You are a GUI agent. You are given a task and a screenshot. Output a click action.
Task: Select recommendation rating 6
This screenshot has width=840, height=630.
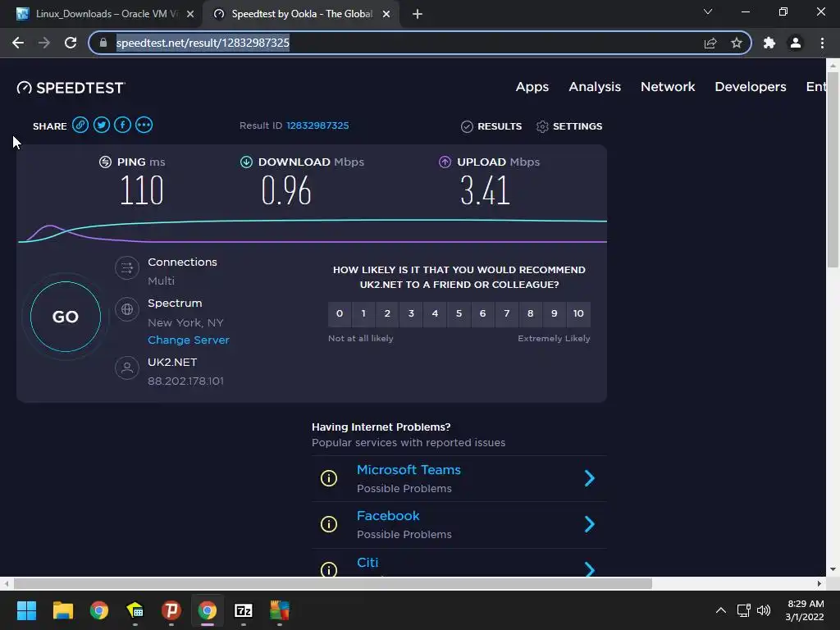point(482,314)
